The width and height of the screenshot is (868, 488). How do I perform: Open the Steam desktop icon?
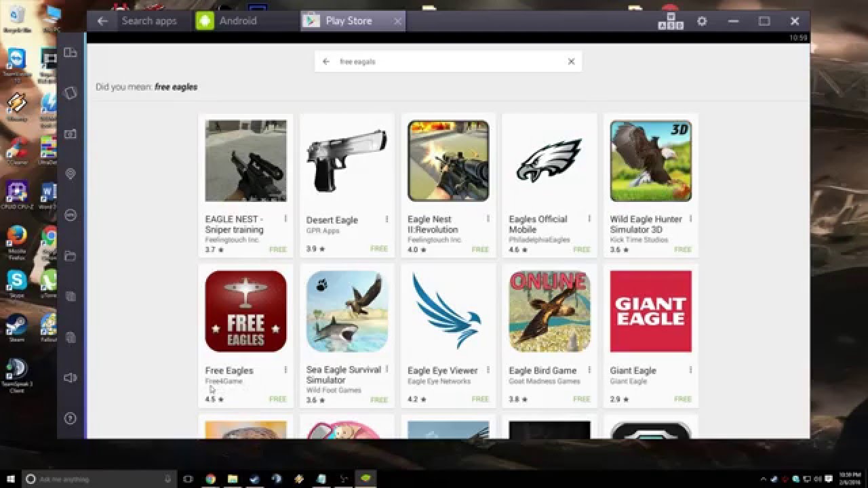tap(16, 328)
